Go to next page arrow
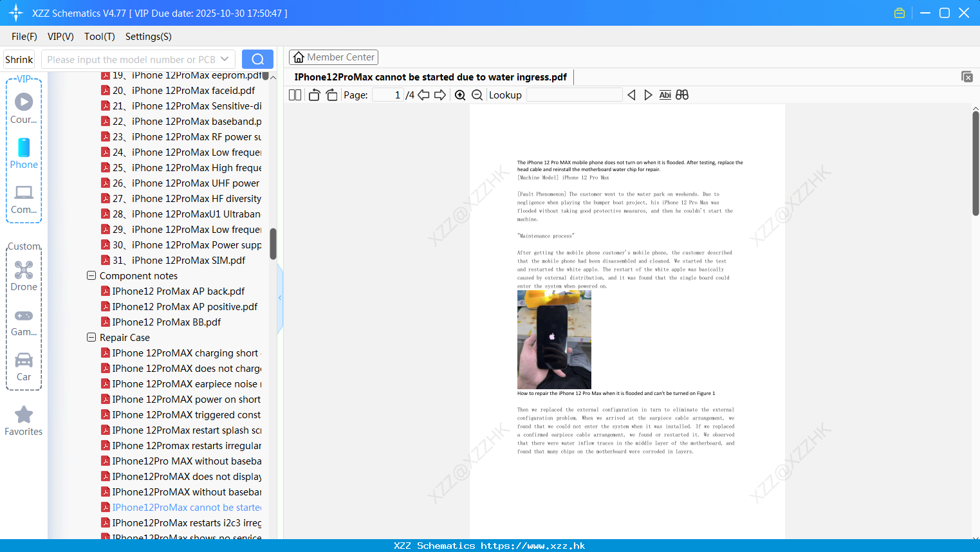The image size is (980, 552). 440,95
